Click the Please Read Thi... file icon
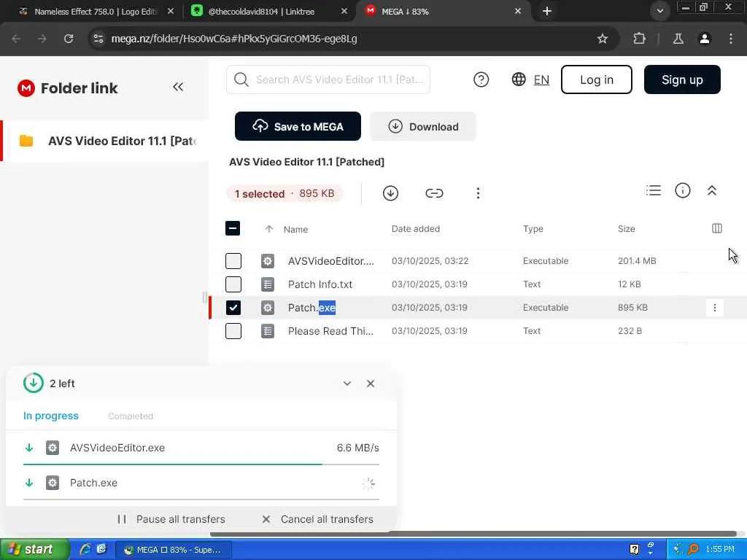The width and height of the screenshot is (747, 560). point(268,331)
